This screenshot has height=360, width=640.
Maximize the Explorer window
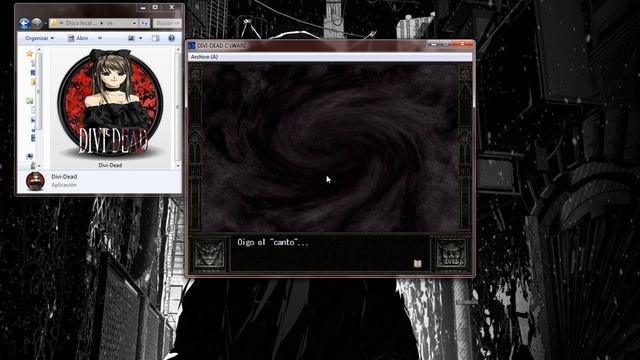pos(155,7)
